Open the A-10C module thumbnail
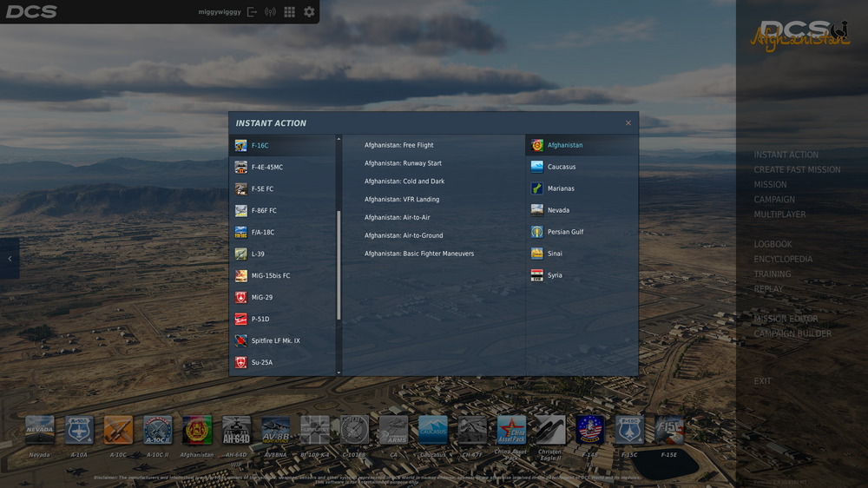 pyautogui.click(x=118, y=430)
